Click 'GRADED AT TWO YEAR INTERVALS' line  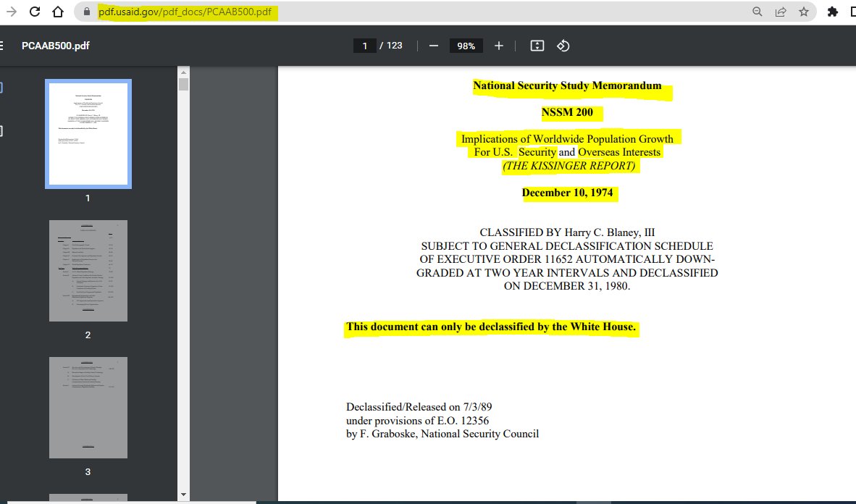coord(567,273)
